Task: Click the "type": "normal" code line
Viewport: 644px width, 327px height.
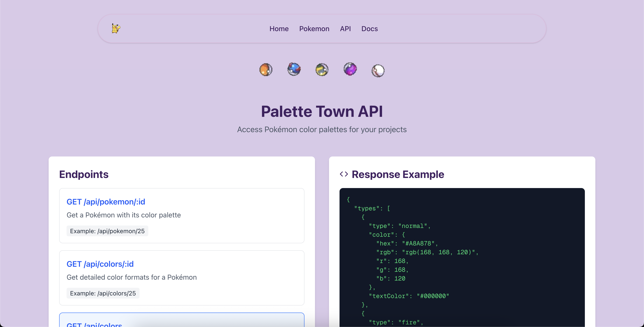Action: pos(400,226)
